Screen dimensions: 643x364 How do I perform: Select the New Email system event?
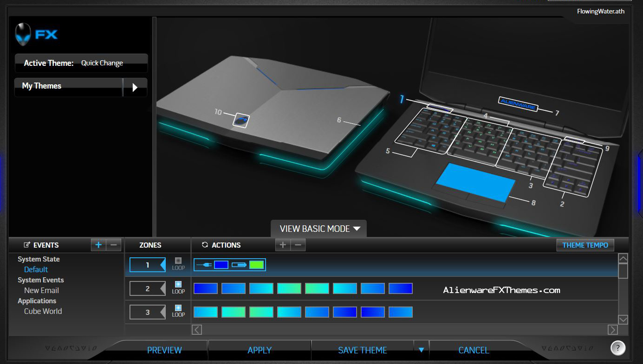[x=41, y=290]
